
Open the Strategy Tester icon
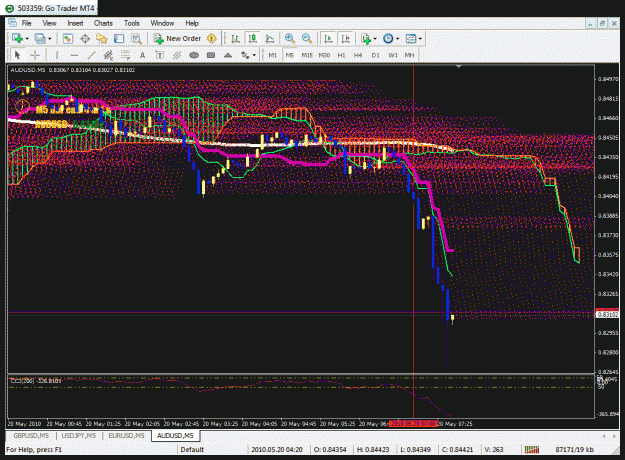pos(136,39)
